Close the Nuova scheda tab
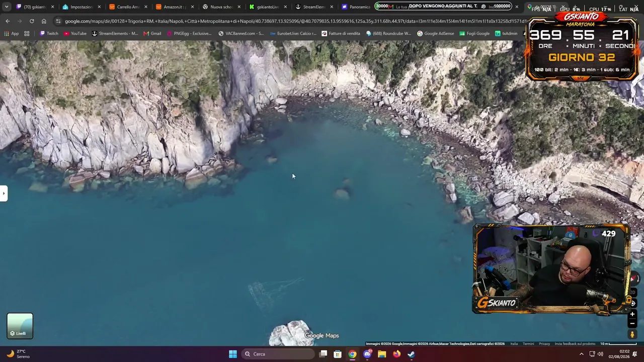This screenshot has height=362, width=644. point(238,7)
